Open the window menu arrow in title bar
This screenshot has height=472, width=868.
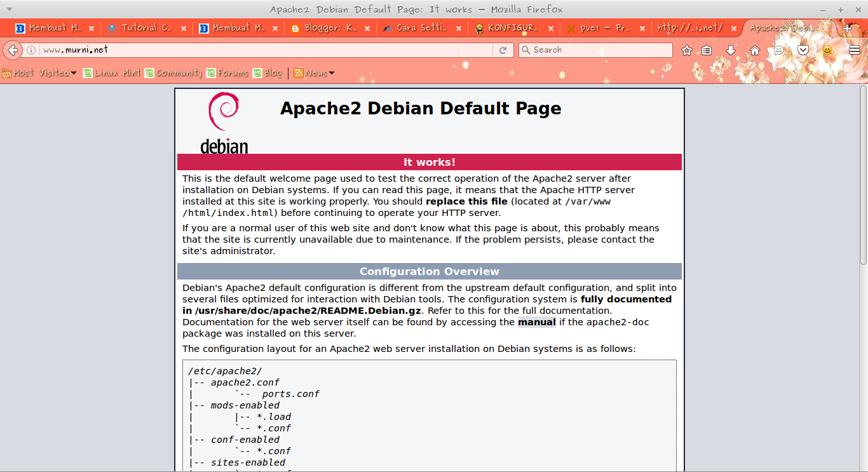coord(9,9)
